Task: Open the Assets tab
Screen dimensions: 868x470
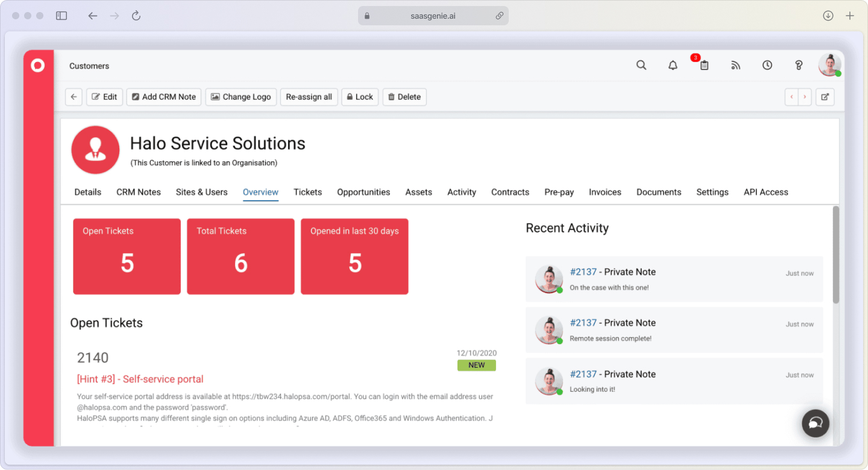Action: click(419, 192)
